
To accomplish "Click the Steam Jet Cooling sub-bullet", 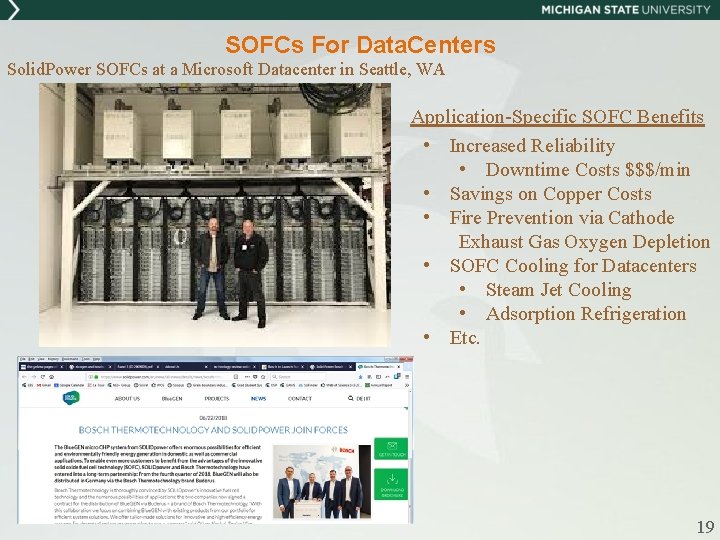I will (559, 289).
